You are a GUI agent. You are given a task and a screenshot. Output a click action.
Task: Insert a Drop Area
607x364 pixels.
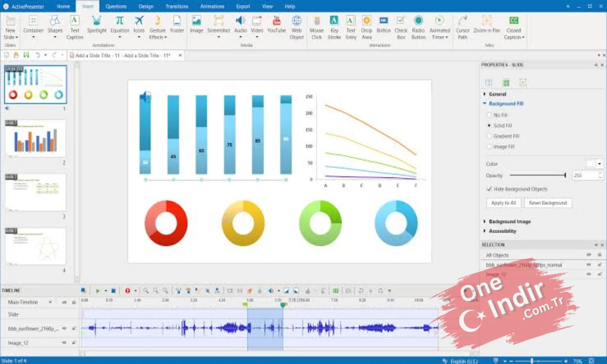click(367, 27)
